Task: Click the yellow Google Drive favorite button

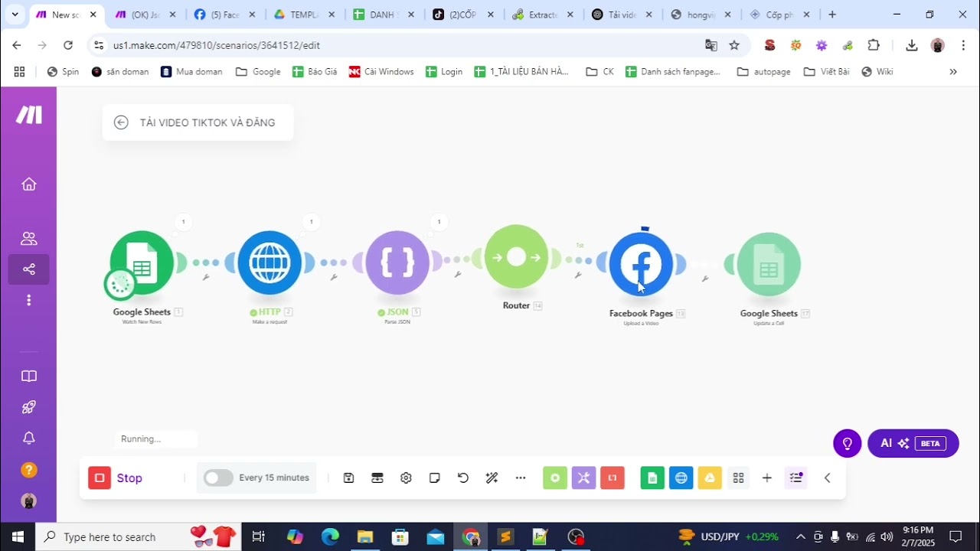Action: [710, 478]
